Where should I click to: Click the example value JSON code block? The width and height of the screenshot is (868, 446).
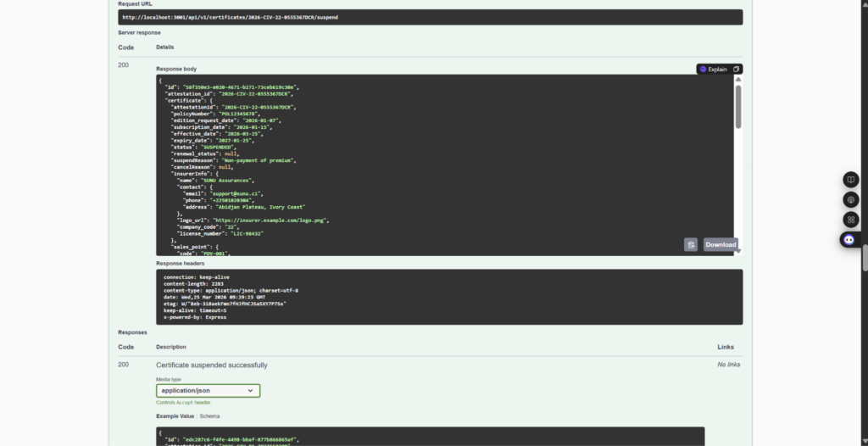(x=430, y=436)
